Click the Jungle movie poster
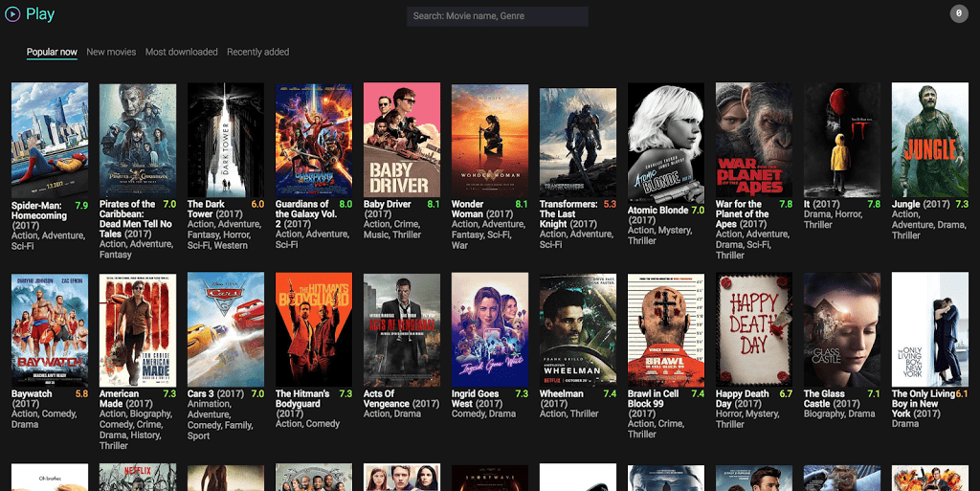 [930, 140]
